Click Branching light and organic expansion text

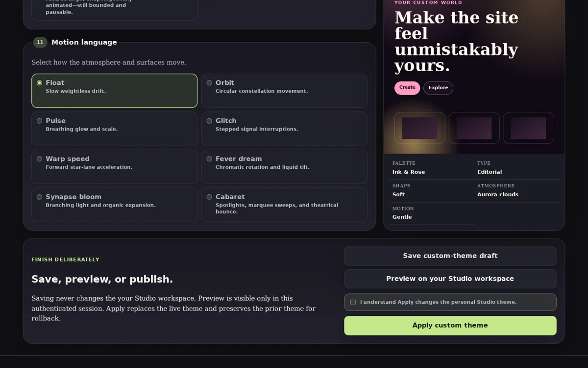(x=100, y=205)
